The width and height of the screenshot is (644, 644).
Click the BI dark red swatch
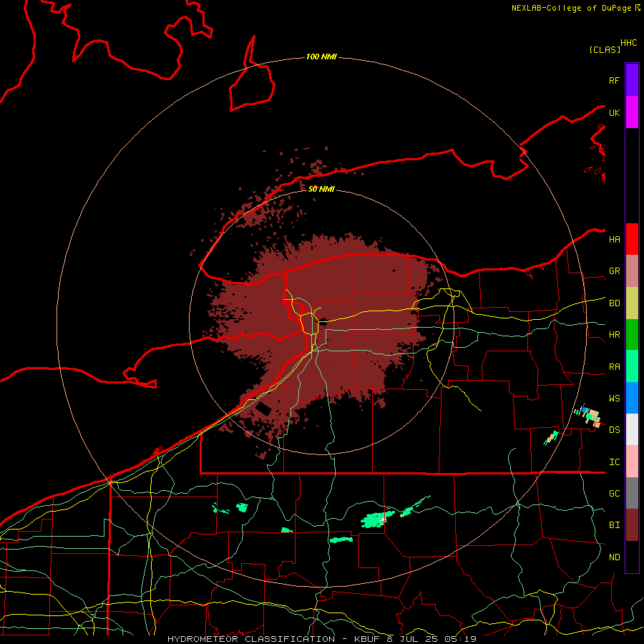click(632, 525)
